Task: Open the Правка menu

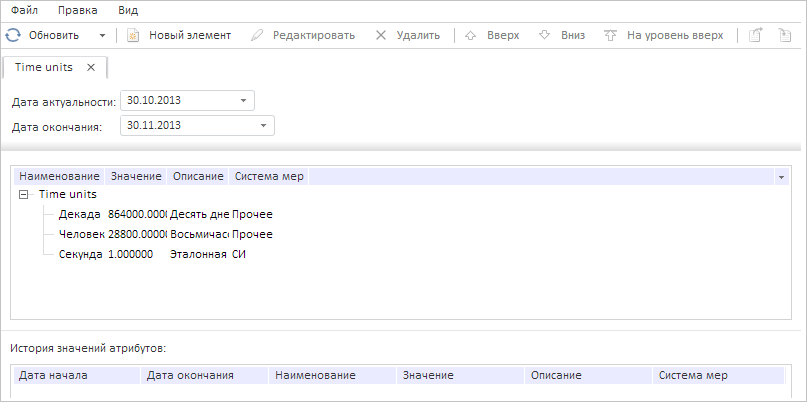Action: [x=78, y=10]
